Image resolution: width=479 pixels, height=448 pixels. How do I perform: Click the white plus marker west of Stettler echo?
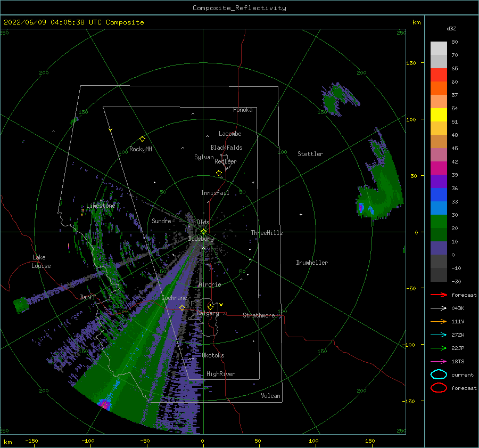(x=301, y=214)
